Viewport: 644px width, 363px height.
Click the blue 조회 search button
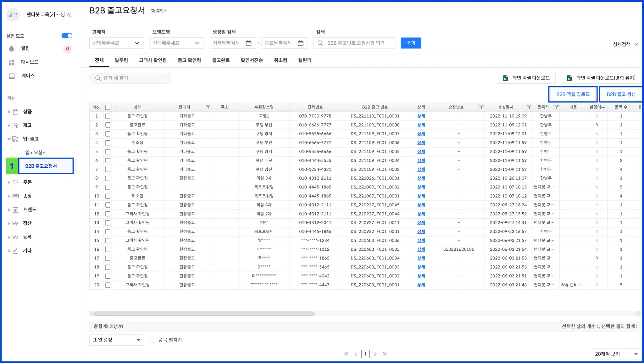[411, 43]
